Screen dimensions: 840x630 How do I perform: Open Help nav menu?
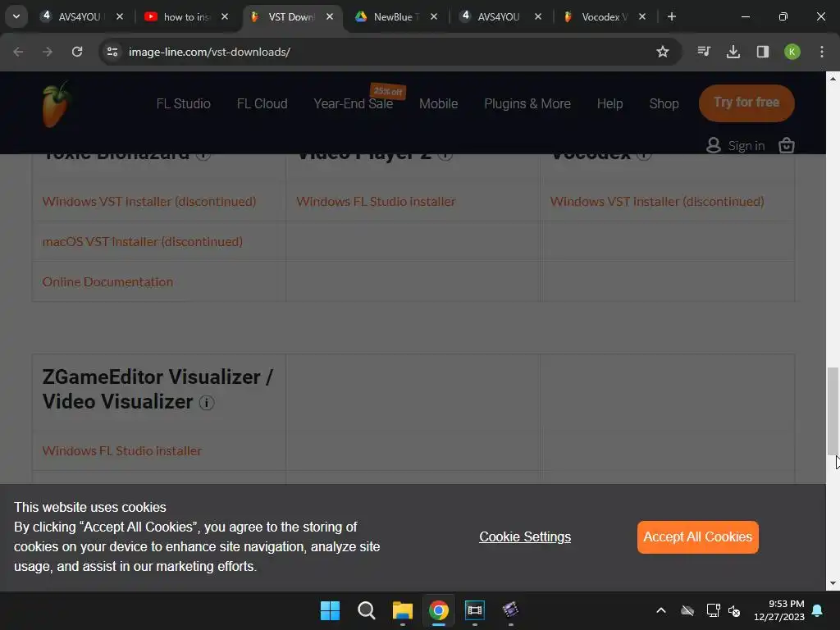coord(609,103)
